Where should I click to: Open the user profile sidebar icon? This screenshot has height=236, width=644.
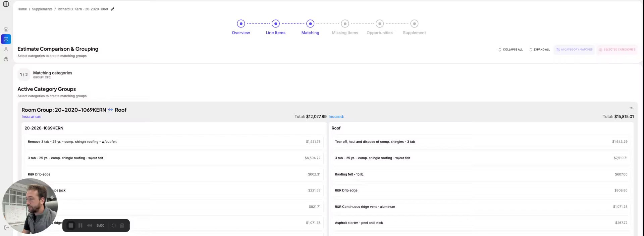tap(6, 49)
